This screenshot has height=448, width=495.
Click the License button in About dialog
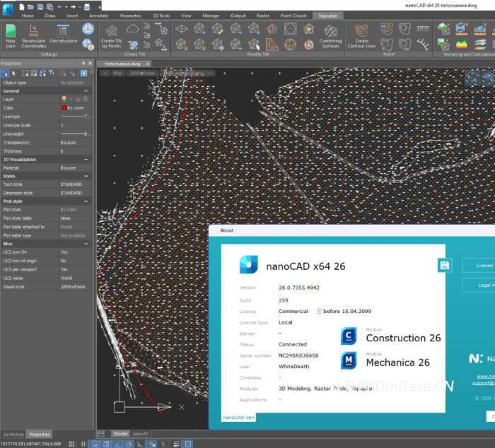(479, 265)
